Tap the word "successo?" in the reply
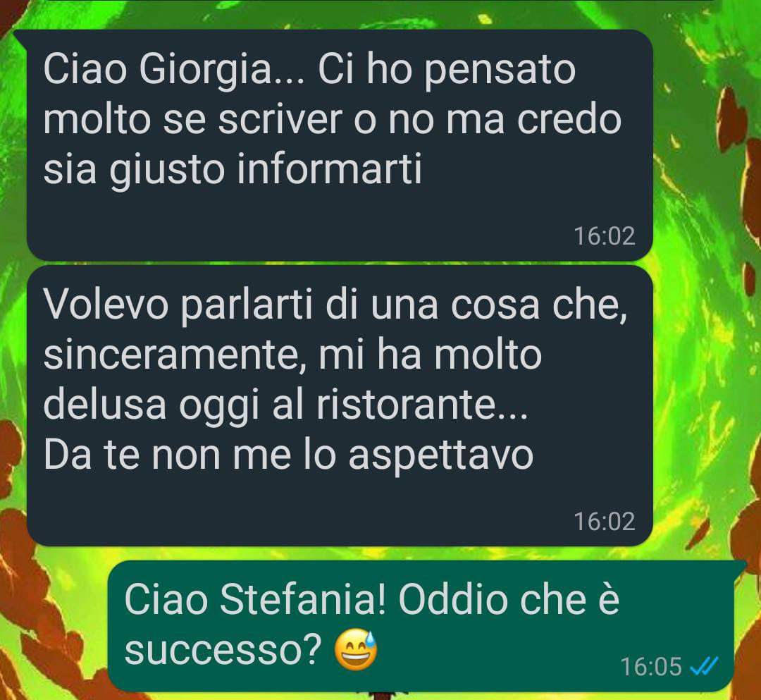 (223, 651)
